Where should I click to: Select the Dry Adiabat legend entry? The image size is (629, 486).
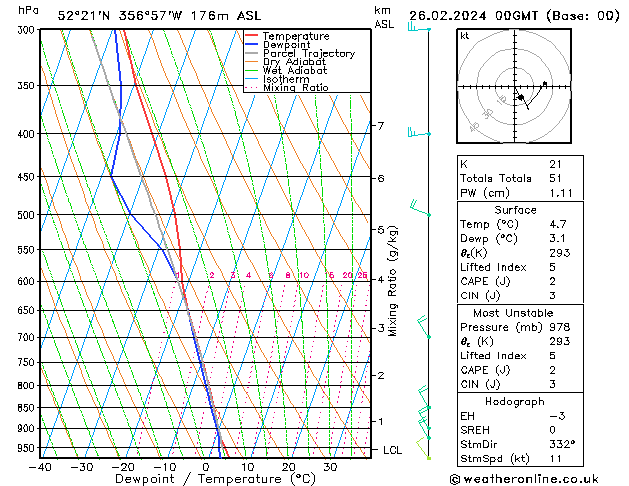click(294, 62)
